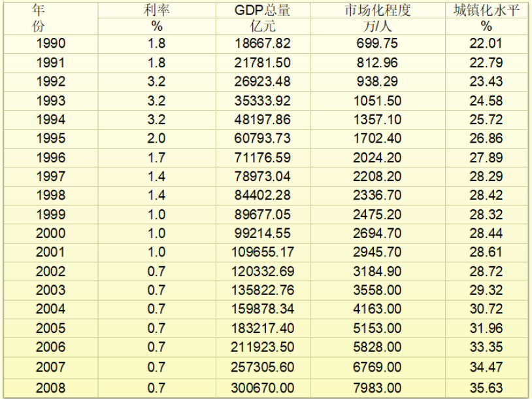Viewport: 532px width, 399px height.
Task: Select the year cell 2002
Action: [x=51, y=271]
